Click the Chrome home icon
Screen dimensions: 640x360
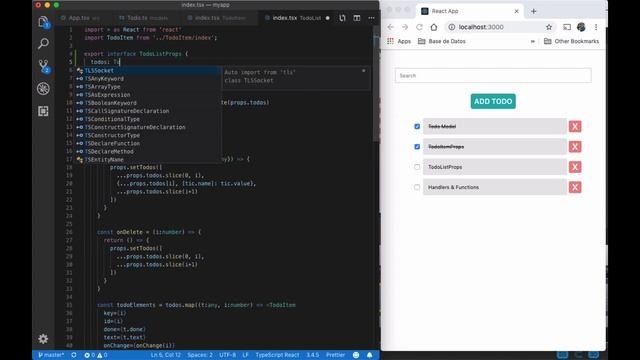tap(433, 27)
